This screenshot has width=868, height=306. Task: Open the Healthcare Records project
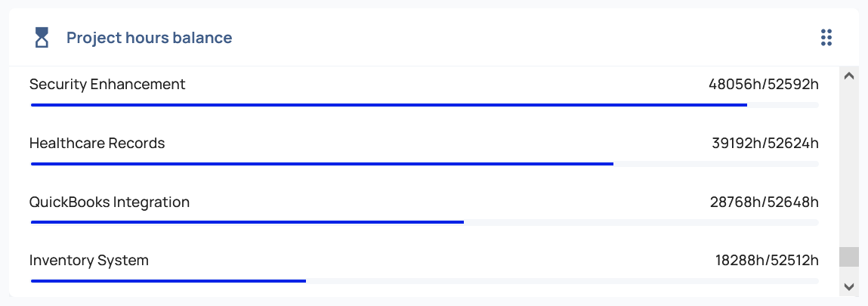coord(97,144)
